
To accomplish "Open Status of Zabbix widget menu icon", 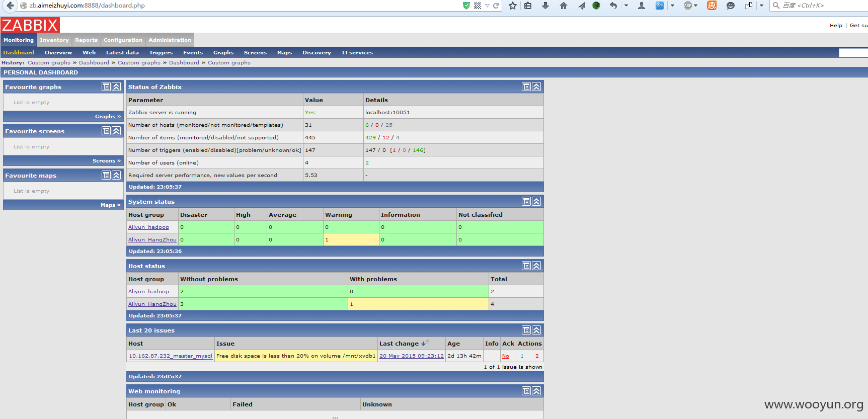I will click(x=526, y=87).
